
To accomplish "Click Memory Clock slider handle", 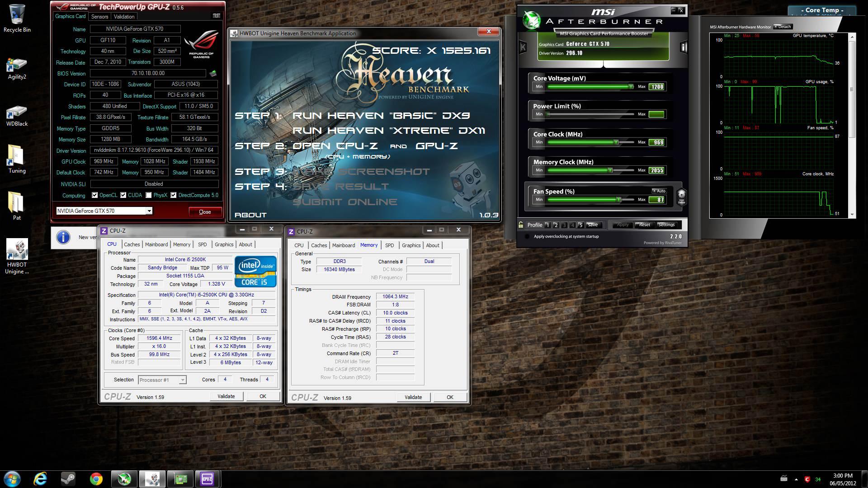I will coord(610,170).
